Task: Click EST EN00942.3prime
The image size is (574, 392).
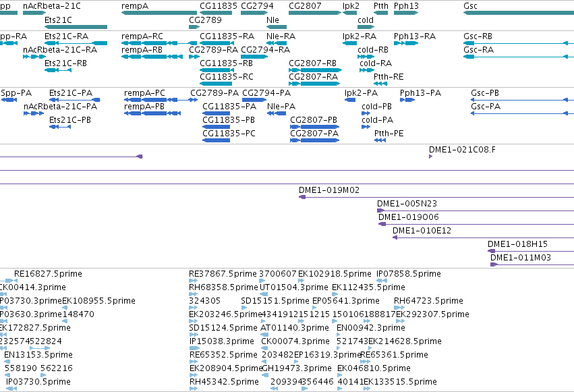Action: coord(371,328)
